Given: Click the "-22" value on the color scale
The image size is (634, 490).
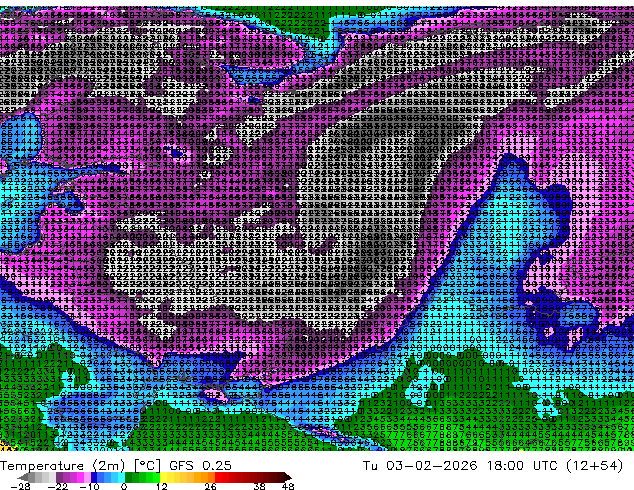Looking at the screenshot, I should (57, 486).
